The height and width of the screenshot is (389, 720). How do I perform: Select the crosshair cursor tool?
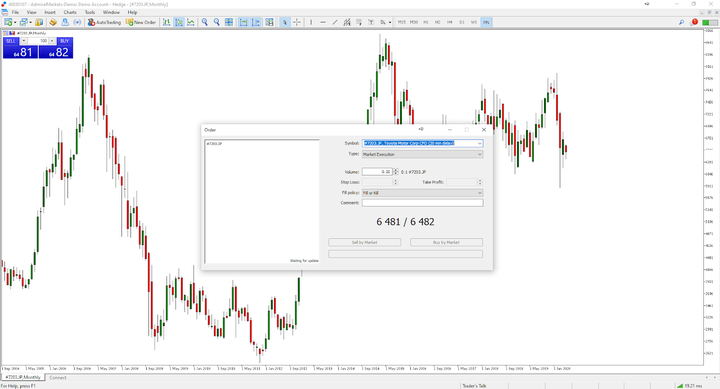[x=297, y=22]
